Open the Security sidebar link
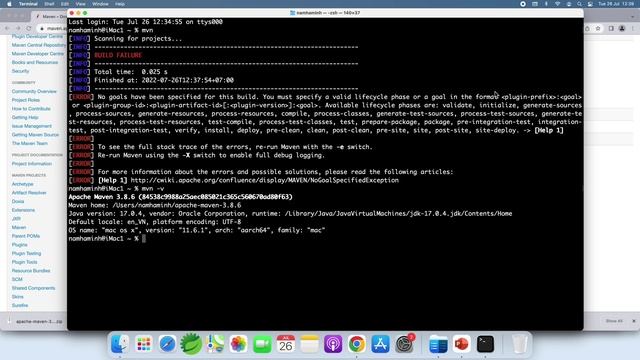Viewport: 640px width, 360px height. click(x=20, y=71)
